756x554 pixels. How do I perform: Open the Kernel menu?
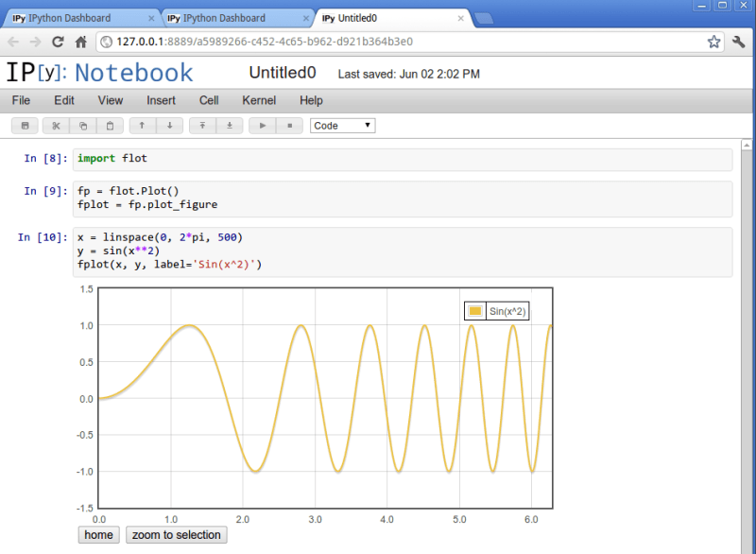click(259, 100)
